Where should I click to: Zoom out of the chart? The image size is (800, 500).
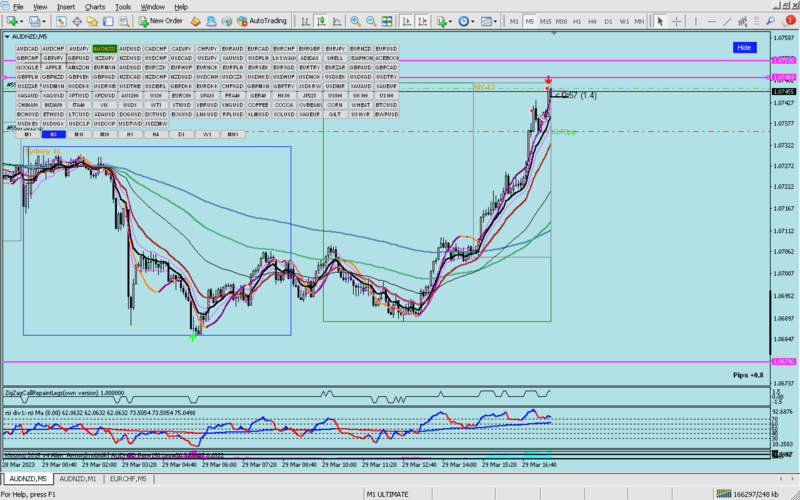371,21
